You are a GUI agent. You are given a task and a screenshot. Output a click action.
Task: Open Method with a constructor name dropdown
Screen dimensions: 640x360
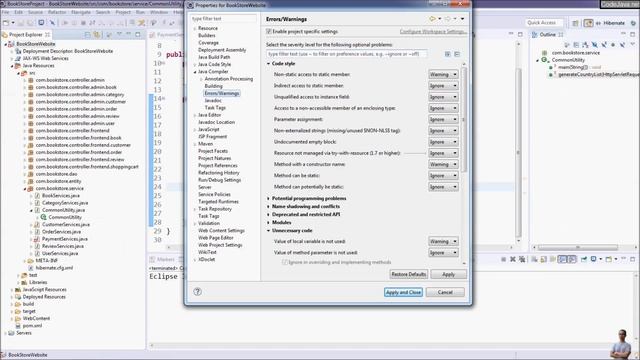(x=443, y=164)
